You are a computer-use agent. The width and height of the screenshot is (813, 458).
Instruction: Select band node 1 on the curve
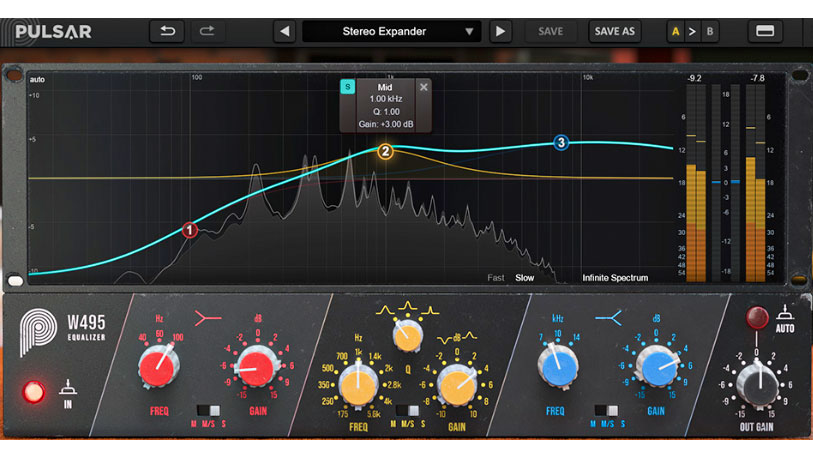click(190, 230)
